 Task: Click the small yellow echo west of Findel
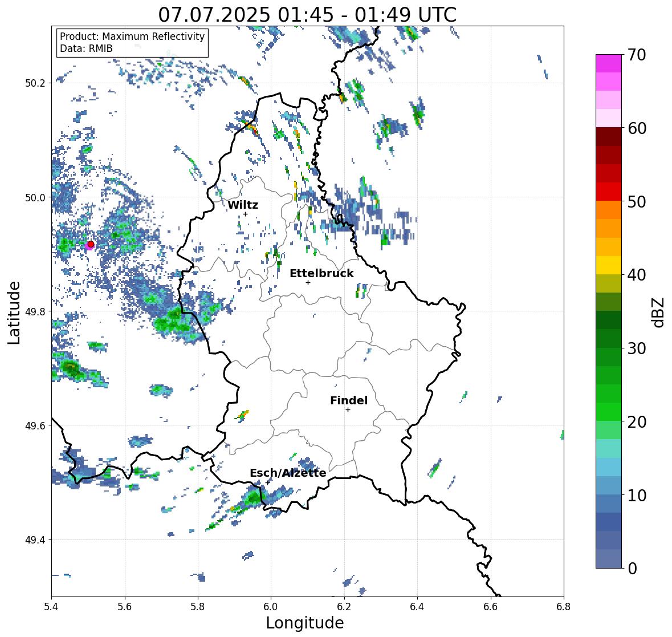pos(243,415)
